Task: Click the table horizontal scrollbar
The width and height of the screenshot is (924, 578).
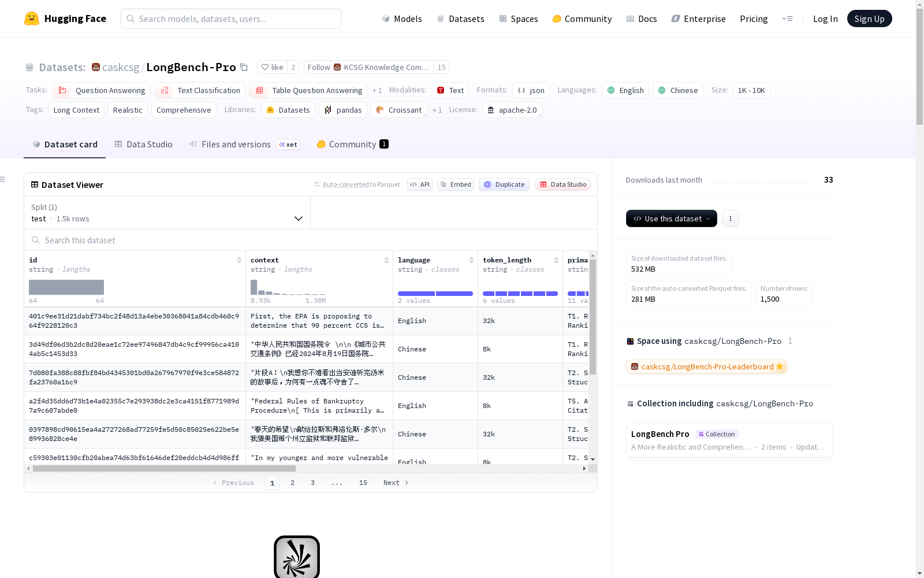Action: [164, 468]
